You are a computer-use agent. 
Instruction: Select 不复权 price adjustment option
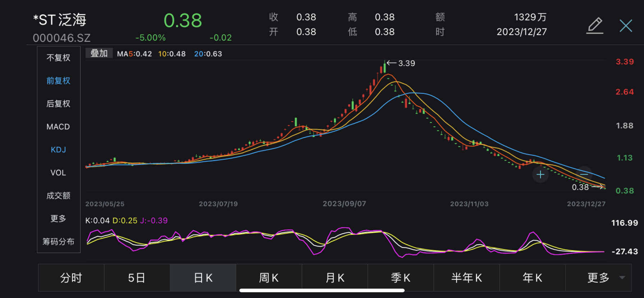click(x=58, y=58)
